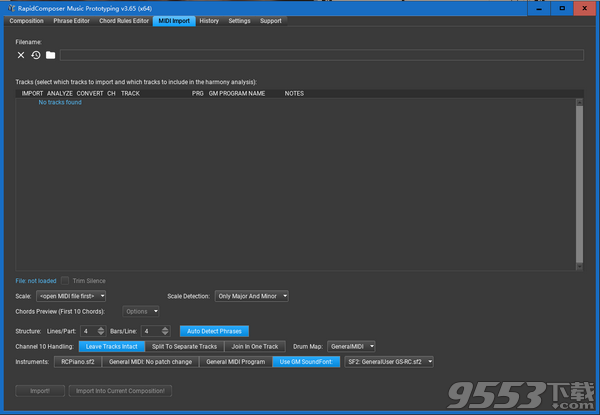Minimize the RapidComposer window

(539, 8)
